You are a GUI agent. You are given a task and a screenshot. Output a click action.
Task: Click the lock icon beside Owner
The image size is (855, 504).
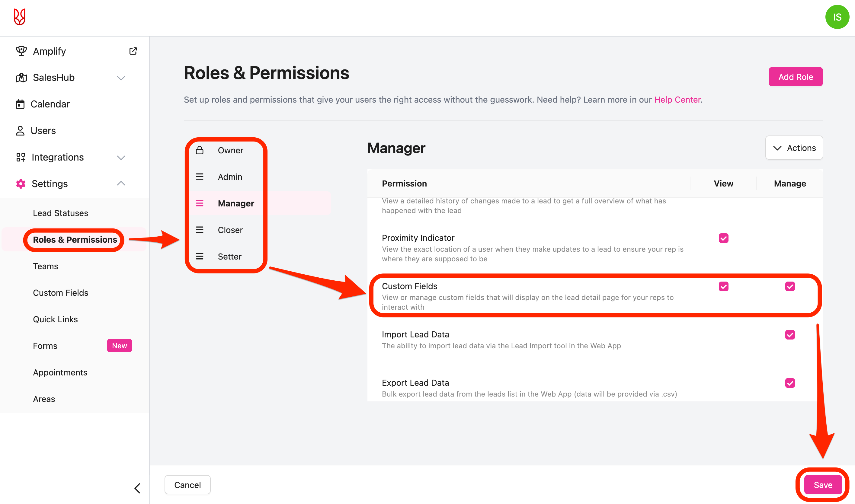[200, 150]
